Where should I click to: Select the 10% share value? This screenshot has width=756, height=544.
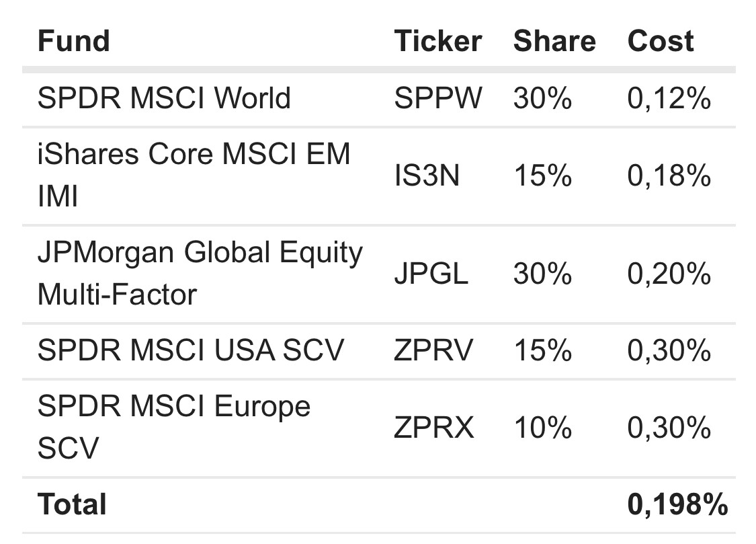click(542, 428)
